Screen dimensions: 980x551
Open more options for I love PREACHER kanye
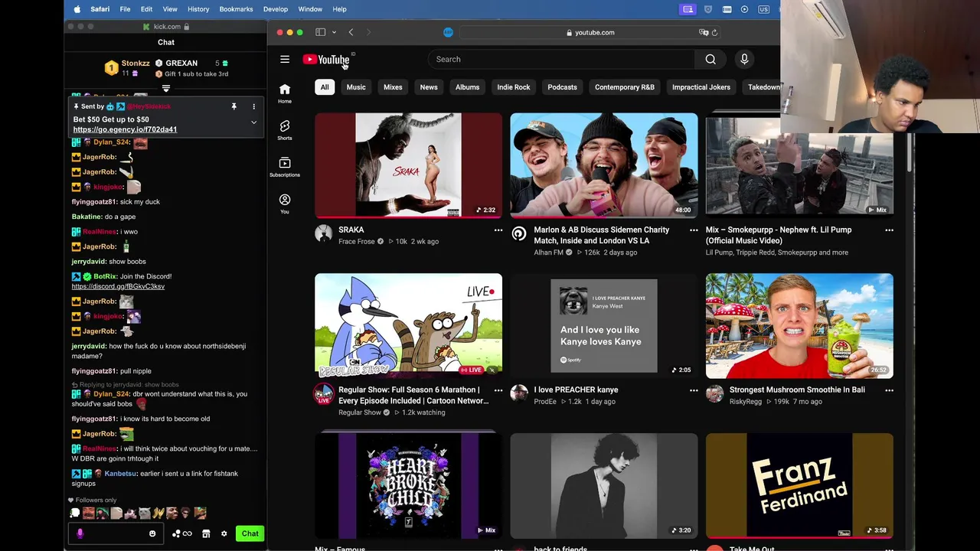[x=694, y=390]
